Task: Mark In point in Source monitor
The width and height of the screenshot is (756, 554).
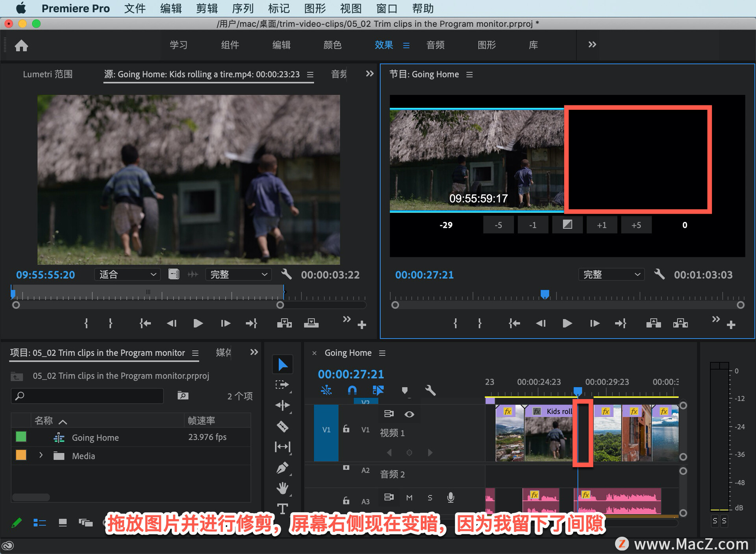Action: [86, 323]
